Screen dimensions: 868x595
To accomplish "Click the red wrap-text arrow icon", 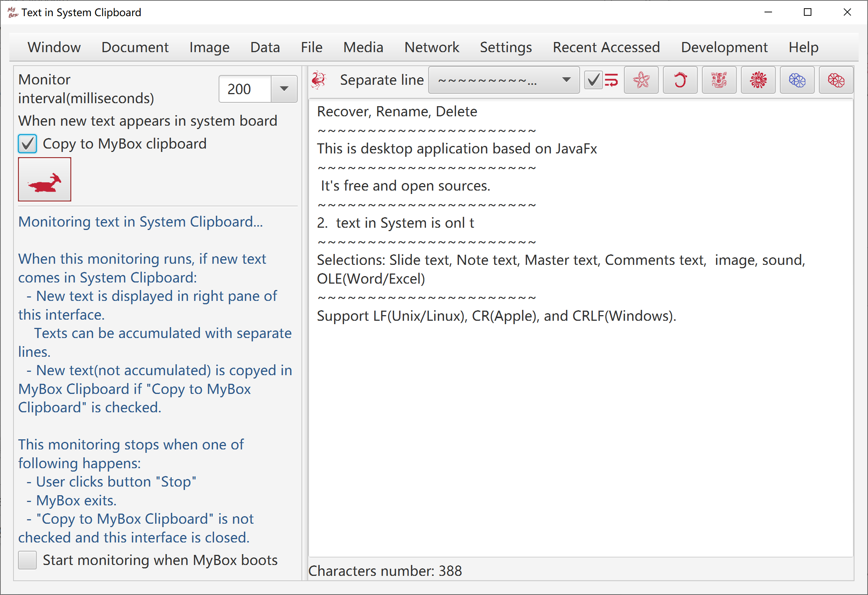I will (x=612, y=80).
